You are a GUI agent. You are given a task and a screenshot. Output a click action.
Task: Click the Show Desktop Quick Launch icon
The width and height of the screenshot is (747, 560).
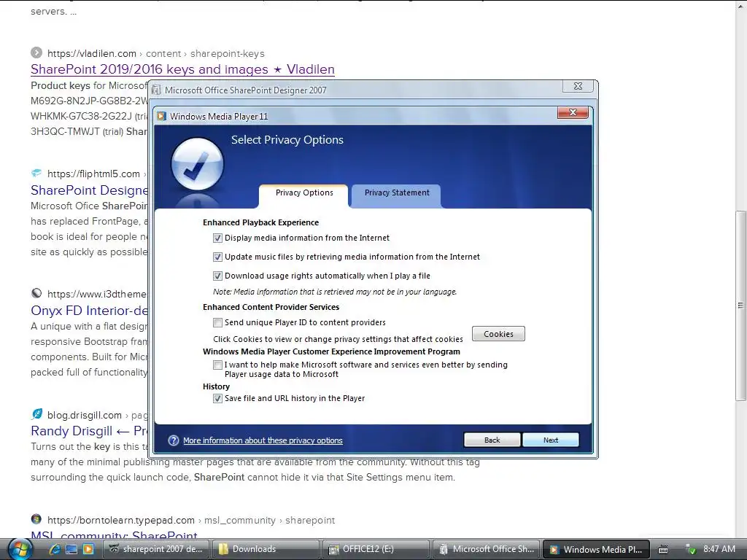point(71,549)
